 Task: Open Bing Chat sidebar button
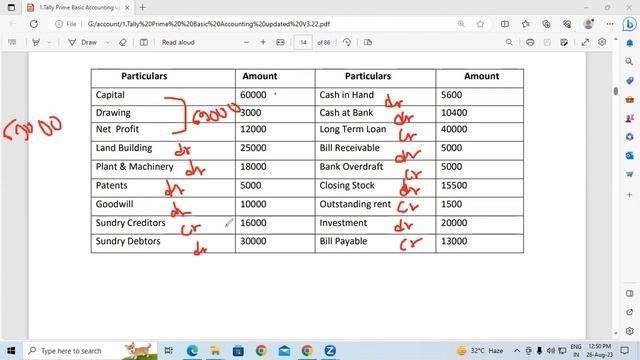point(629,24)
